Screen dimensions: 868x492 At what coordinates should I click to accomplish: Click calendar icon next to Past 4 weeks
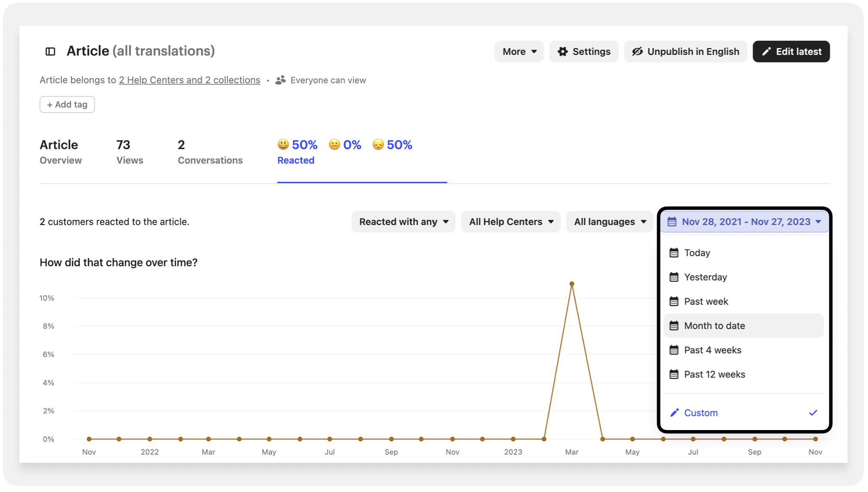coord(674,350)
